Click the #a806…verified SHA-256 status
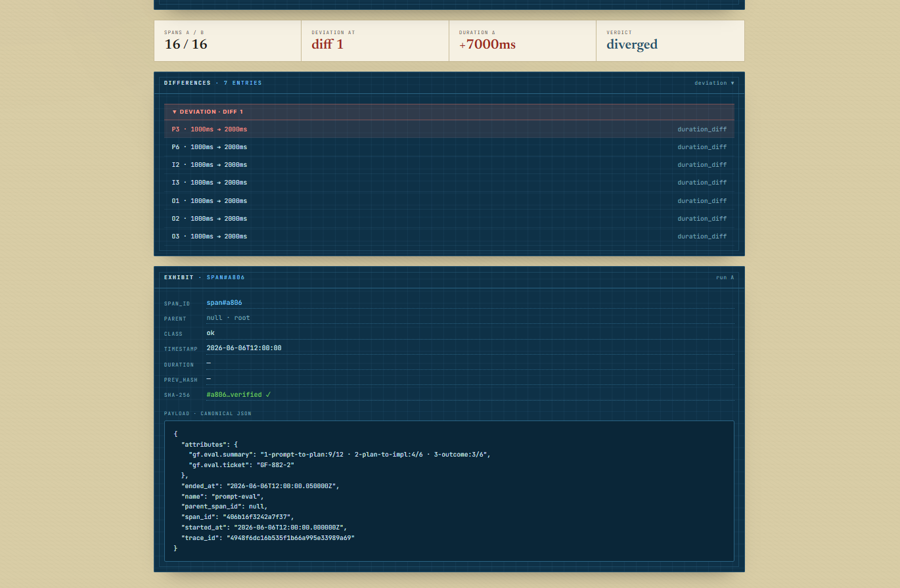This screenshot has height=588, width=900. (x=238, y=395)
